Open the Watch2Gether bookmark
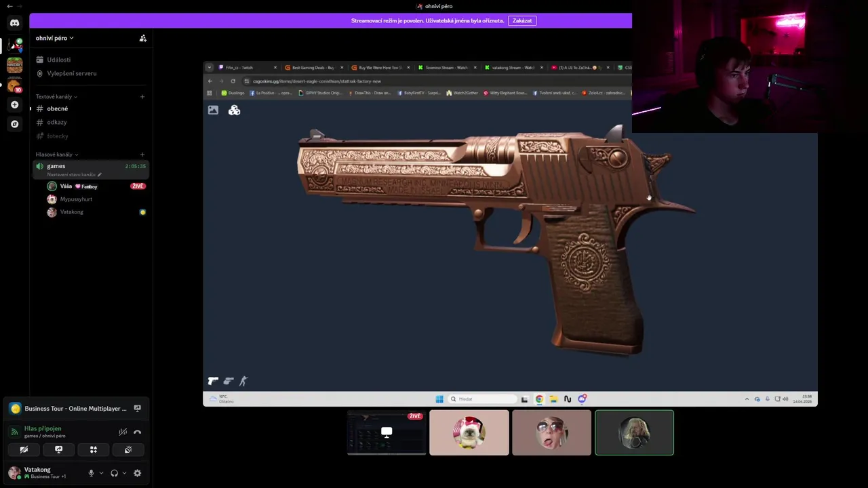This screenshot has width=868, height=488. point(462,93)
